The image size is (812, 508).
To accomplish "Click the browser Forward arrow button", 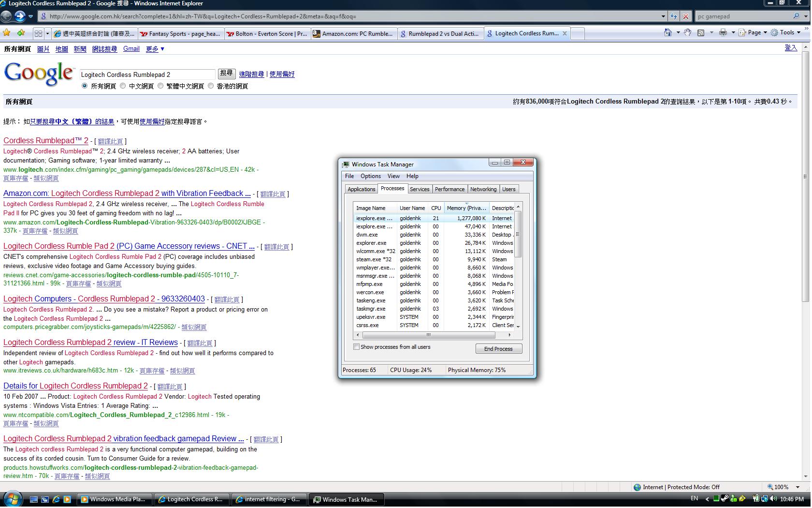I will (x=20, y=16).
